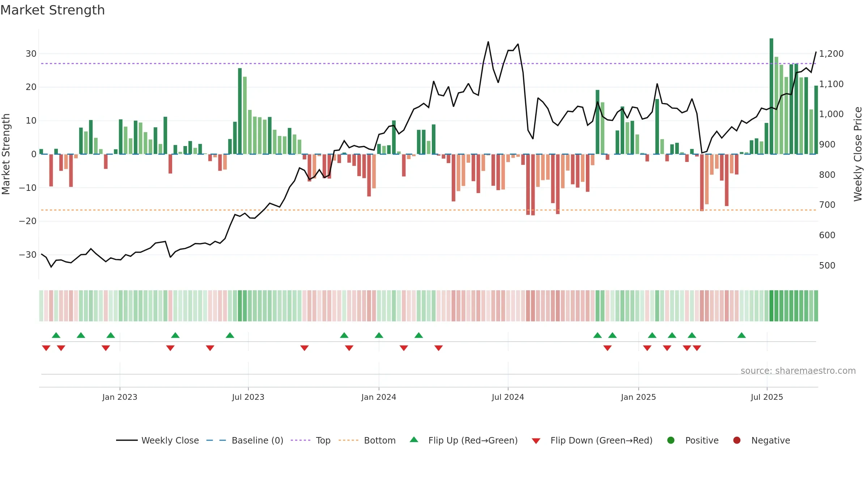Select the 'Positive' legend label
Viewport: 868px width, 488px height.
tap(702, 440)
